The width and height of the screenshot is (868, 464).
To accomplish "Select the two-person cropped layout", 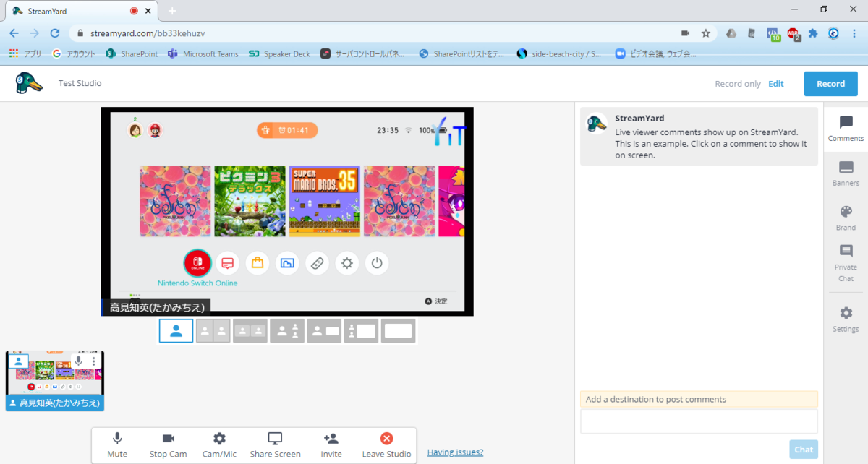I will pyautogui.click(x=250, y=331).
